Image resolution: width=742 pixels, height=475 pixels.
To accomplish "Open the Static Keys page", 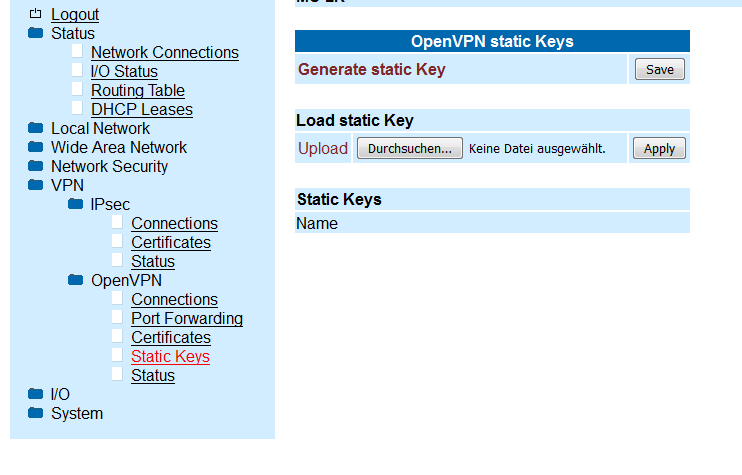I will point(170,356).
